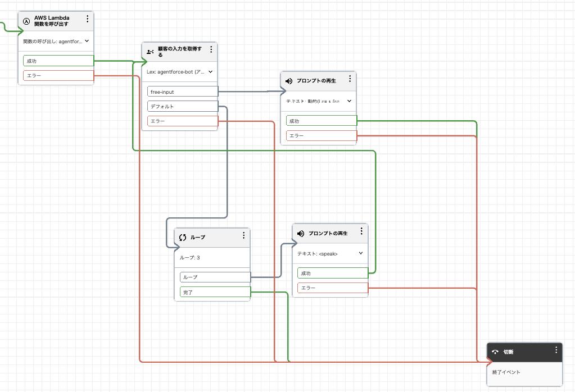Click the AWS Lambda block's lambda icon
This screenshot has width=575, height=392.
(26, 21)
